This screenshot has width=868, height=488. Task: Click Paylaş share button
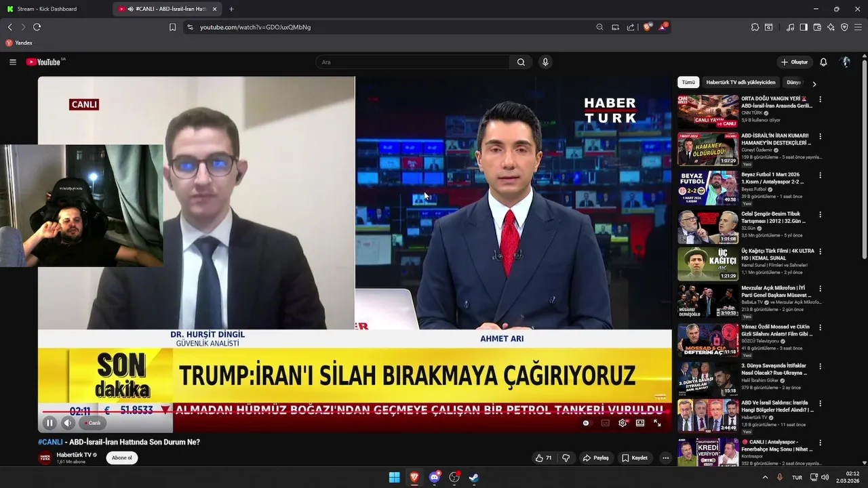click(x=596, y=458)
